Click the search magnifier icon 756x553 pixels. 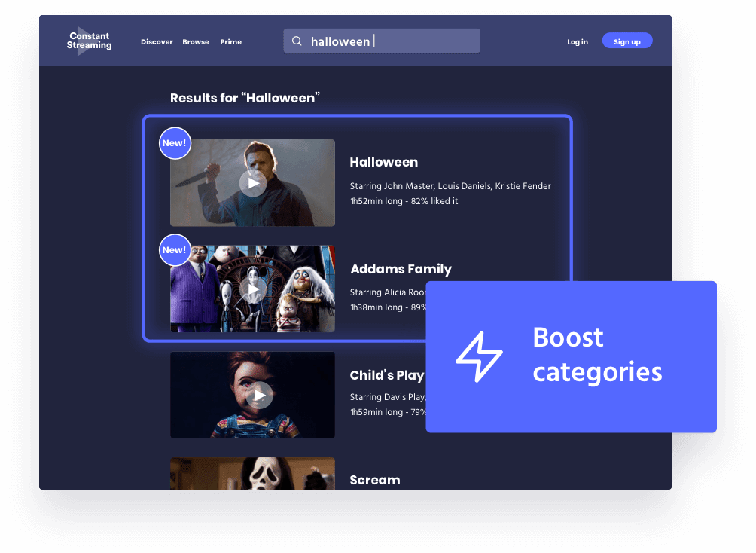(297, 41)
